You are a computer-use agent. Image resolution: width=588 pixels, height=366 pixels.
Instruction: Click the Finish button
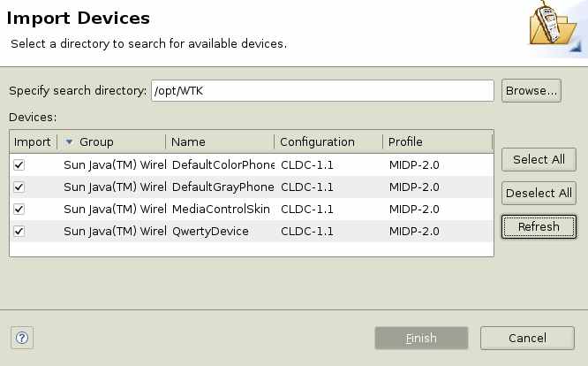(421, 339)
